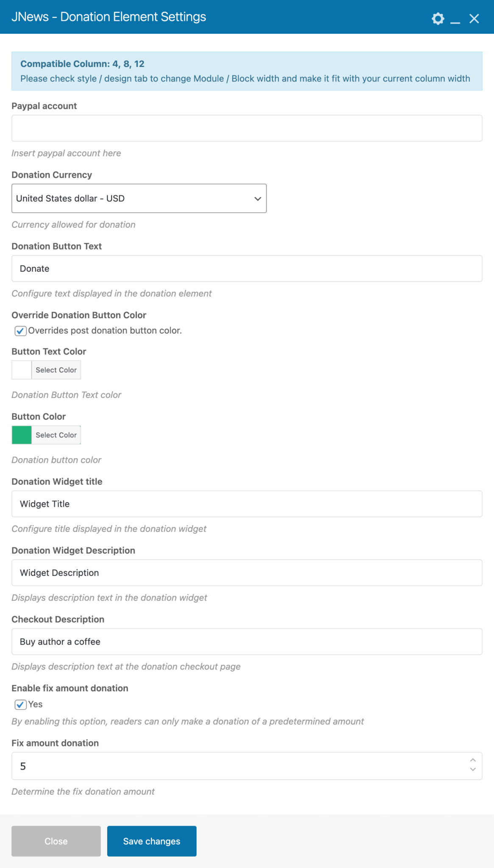Disable the Enable fix amount donation option
Viewport: 494px width, 868px height.
[20, 704]
